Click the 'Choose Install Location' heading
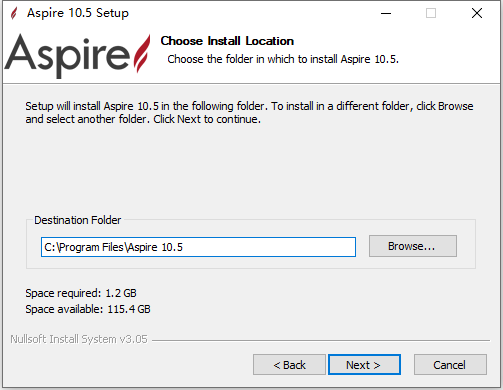This screenshot has height=390, width=503. 227,41
